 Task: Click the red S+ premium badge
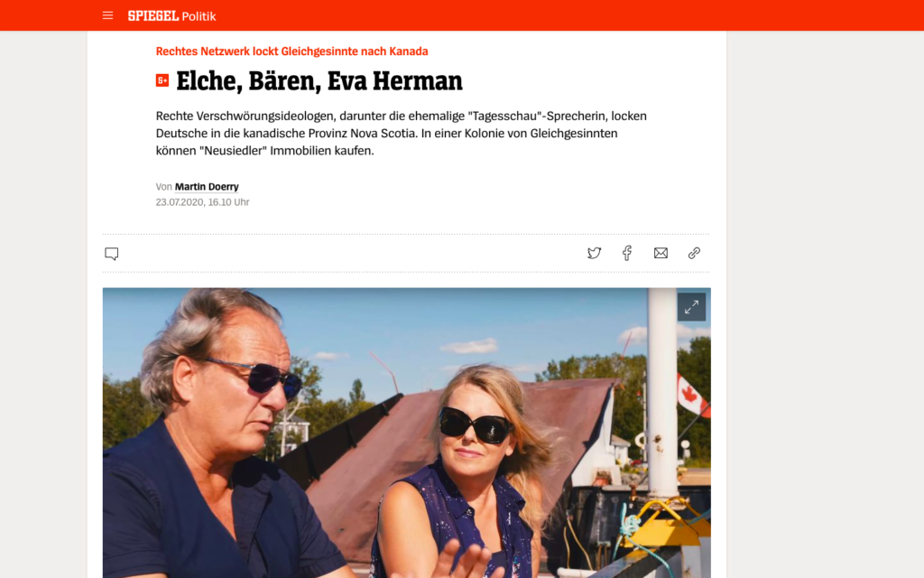click(x=162, y=80)
